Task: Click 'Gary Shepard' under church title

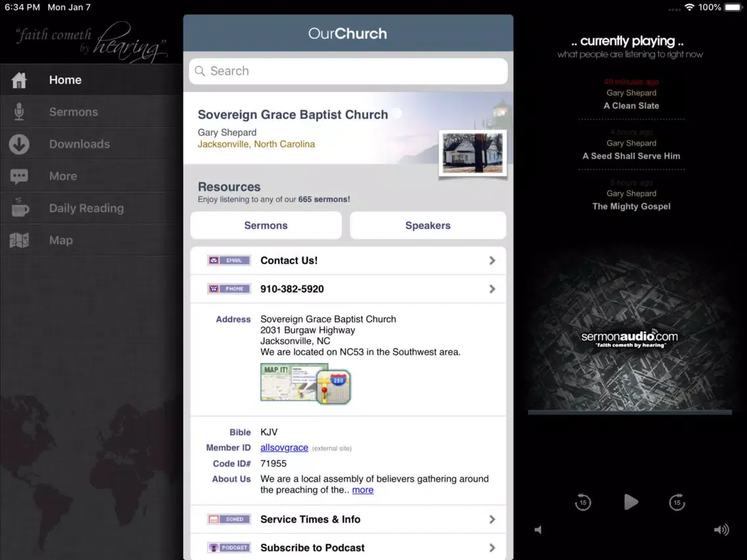Action: click(228, 132)
